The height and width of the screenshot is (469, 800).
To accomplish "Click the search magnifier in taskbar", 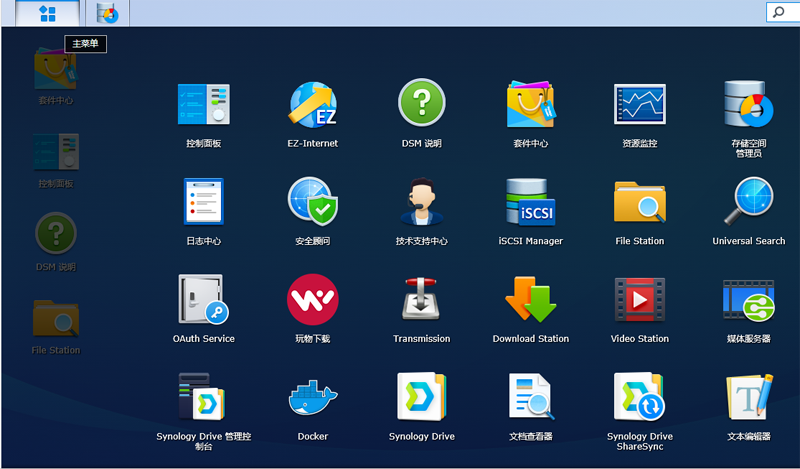I will [x=779, y=12].
